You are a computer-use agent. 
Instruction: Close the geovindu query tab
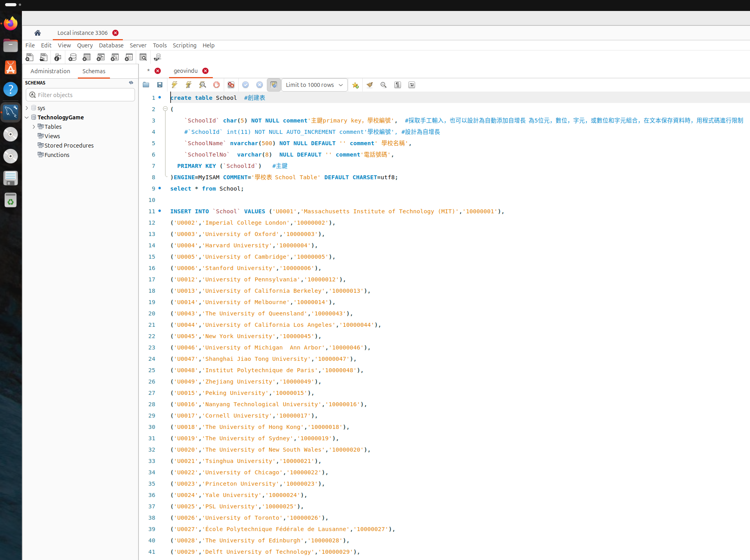[205, 71]
